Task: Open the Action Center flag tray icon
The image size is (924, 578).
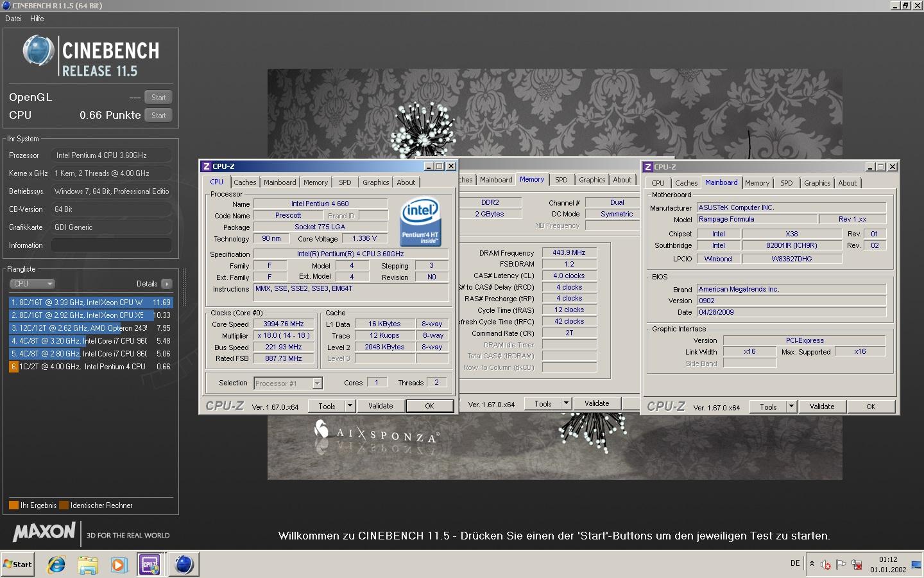Action: [x=841, y=565]
